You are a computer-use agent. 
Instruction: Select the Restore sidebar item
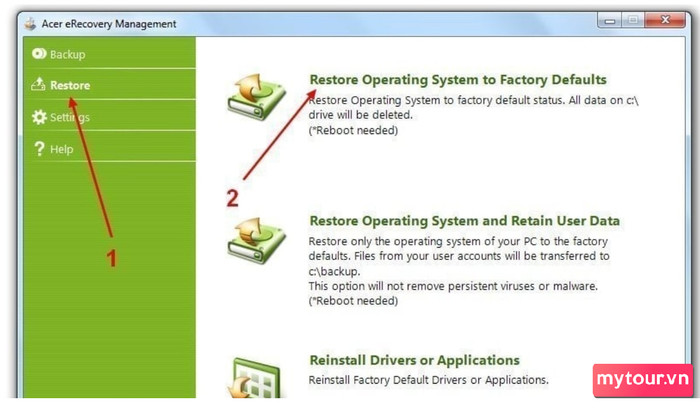click(x=110, y=84)
